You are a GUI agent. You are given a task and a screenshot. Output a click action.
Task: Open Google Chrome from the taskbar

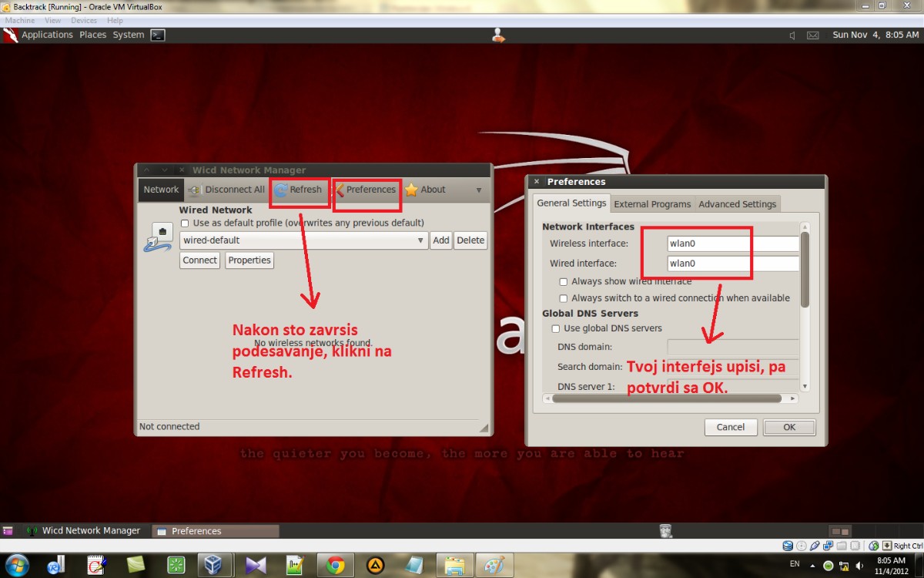tap(335, 565)
